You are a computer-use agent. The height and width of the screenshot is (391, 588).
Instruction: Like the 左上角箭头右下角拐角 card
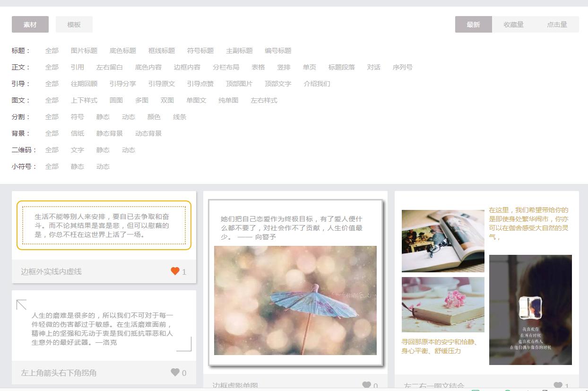(175, 373)
